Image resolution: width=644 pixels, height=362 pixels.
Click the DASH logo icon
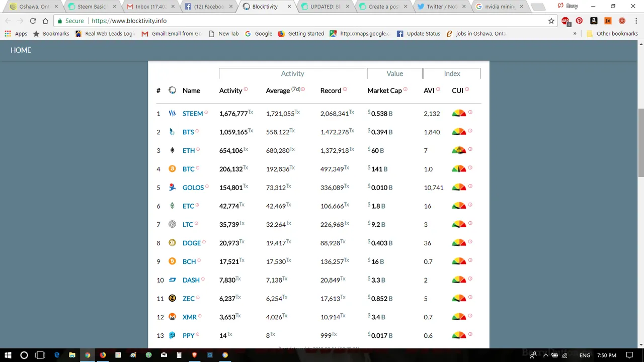[x=172, y=280]
